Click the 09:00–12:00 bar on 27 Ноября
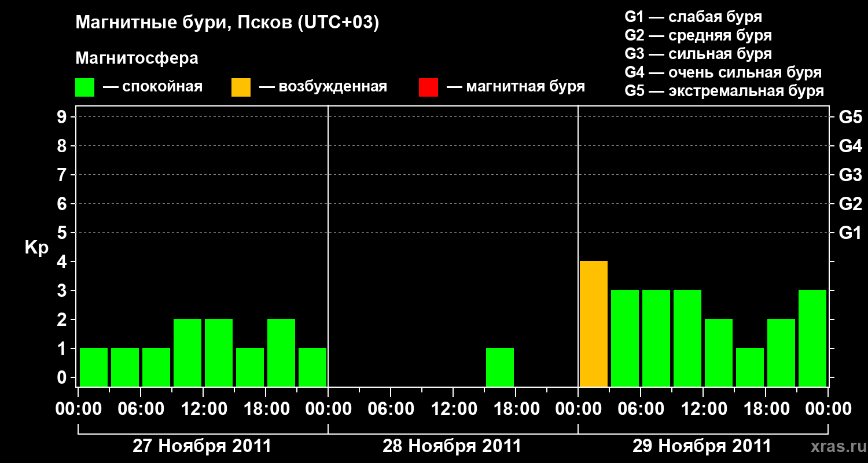The image size is (868, 463). [187, 352]
